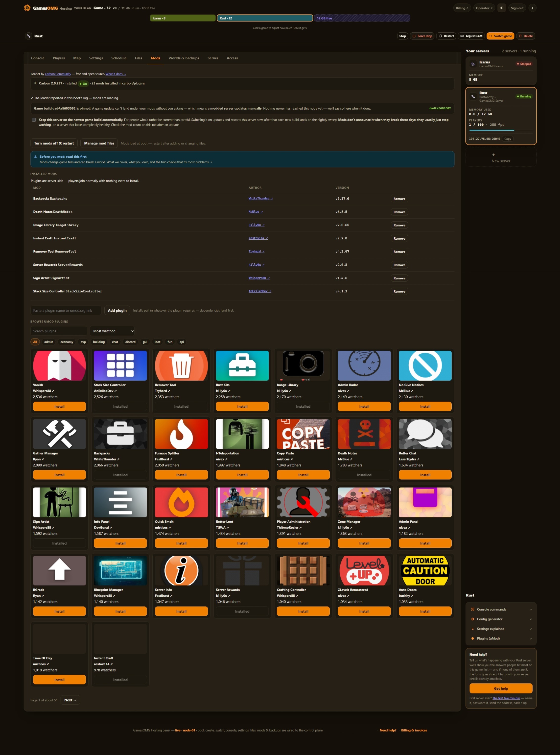Open the Carbon Community link

coord(58,74)
